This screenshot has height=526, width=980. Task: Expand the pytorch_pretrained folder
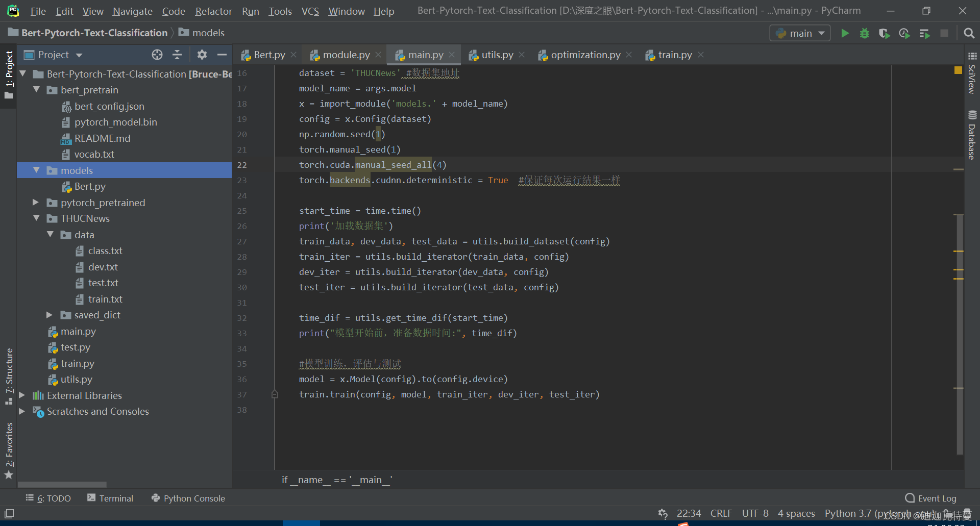[x=36, y=202]
